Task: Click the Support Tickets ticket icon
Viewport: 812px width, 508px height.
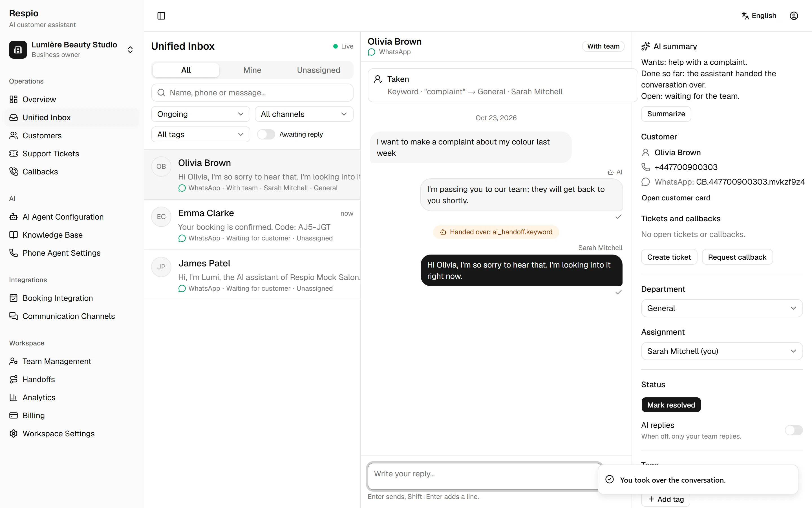Action: 14,154
